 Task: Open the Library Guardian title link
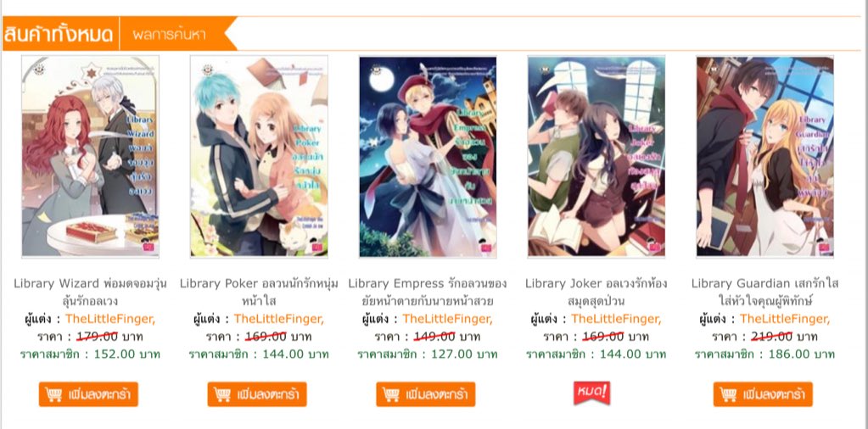765,292
